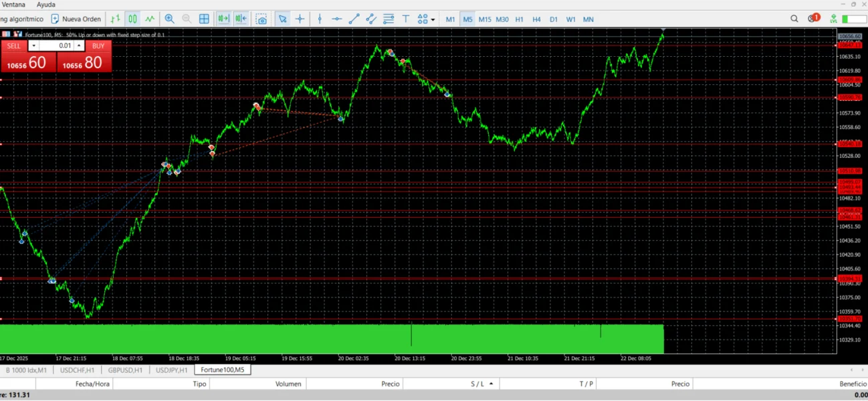Increase lot volume with up arrow
Viewport: 868px width, 401px height.
pos(79,46)
